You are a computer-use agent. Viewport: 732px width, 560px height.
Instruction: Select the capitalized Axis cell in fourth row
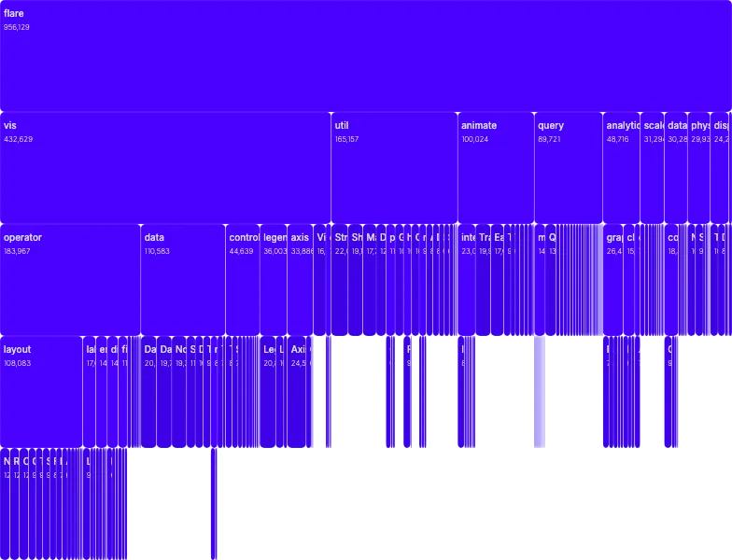tap(298, 392)
